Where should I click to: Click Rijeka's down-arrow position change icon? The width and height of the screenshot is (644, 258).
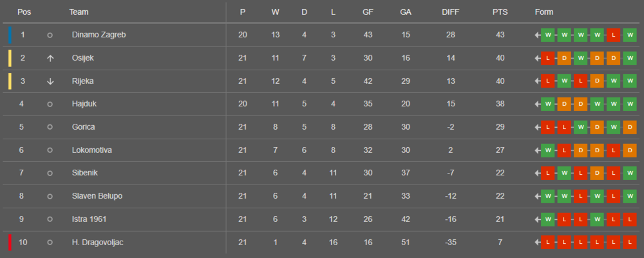coord(50,81)
